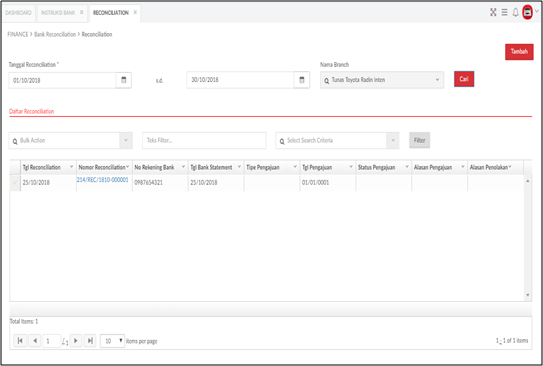Viewport: 543px width, 366px height.
Task: Open reconciliation 214/REC/1810-000001 link
Action: click(103, 180)
